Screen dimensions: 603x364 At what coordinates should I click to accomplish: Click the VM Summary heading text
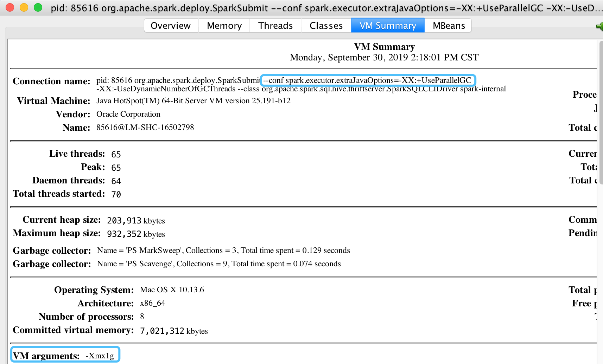tap(384, 47)
